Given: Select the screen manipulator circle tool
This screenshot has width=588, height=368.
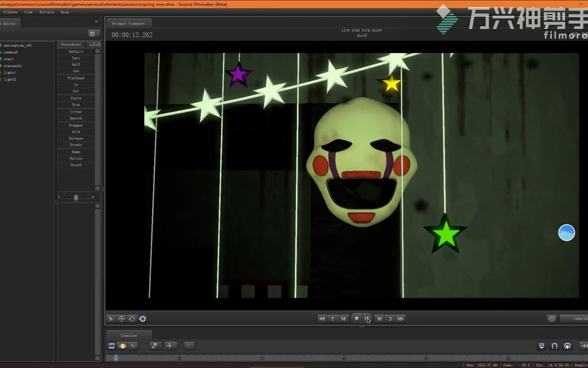Looking at the screenshot, I should point(143,319).
